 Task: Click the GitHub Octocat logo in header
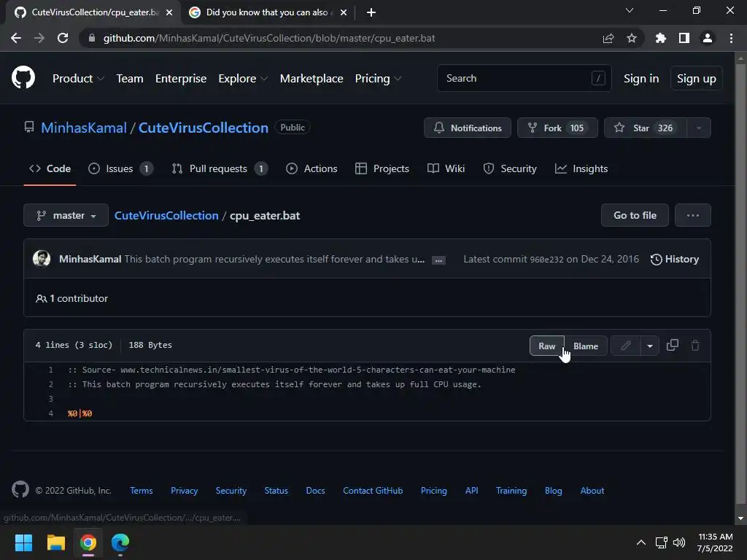point(23,78)
